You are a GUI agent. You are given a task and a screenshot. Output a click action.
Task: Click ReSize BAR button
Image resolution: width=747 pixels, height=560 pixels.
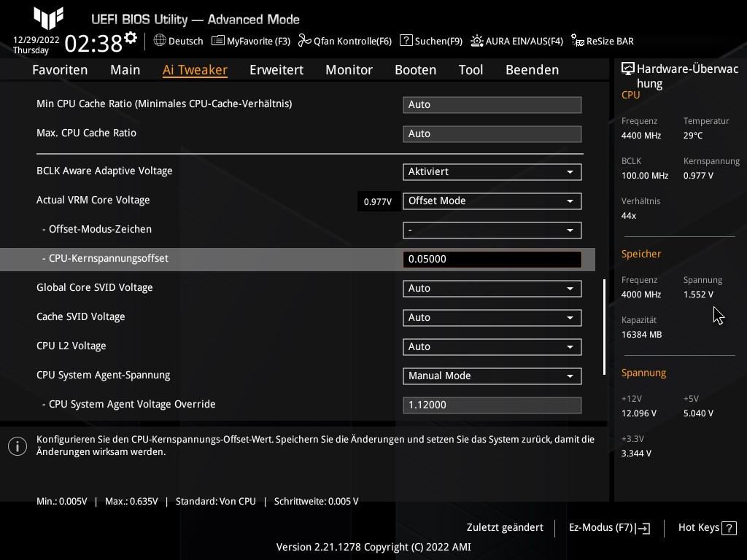[603, 41]
